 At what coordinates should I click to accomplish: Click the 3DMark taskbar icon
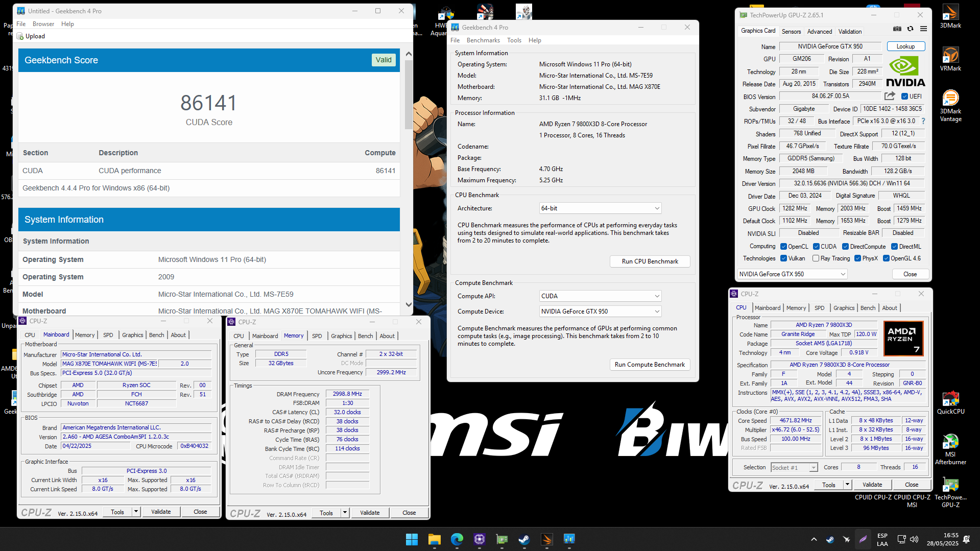[x=546, y=539]
